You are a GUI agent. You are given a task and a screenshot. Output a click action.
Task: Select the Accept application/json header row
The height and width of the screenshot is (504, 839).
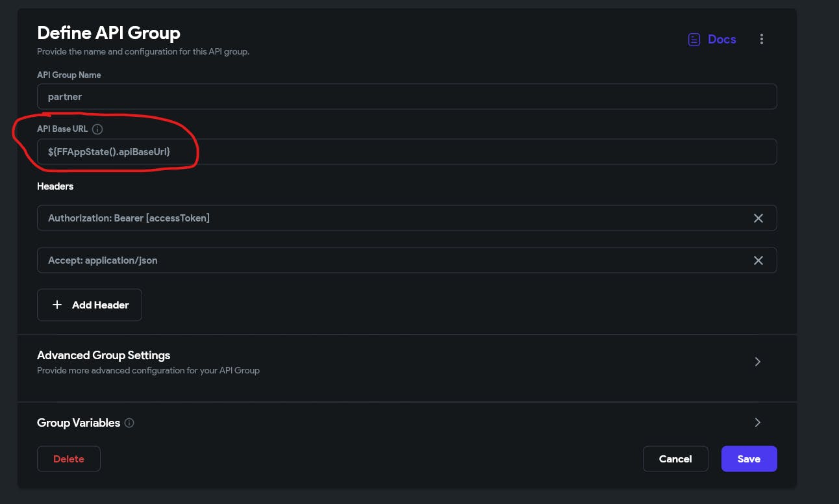tap(390, 260)
